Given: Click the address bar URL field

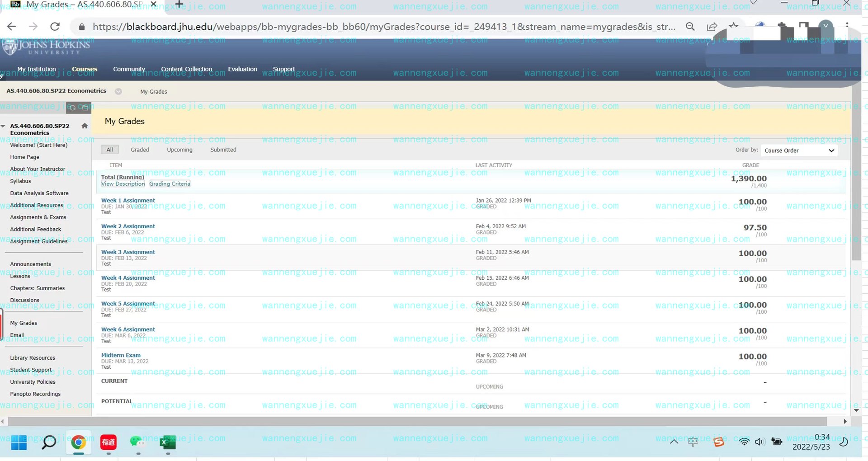Looking at the screenshot, I should [383, 27].
